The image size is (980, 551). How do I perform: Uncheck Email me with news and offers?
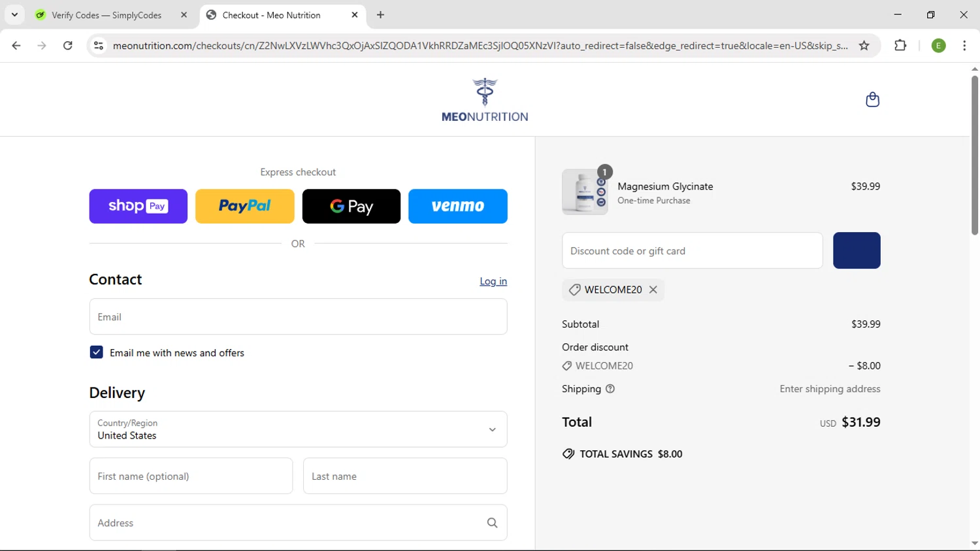tap(96, 352)
